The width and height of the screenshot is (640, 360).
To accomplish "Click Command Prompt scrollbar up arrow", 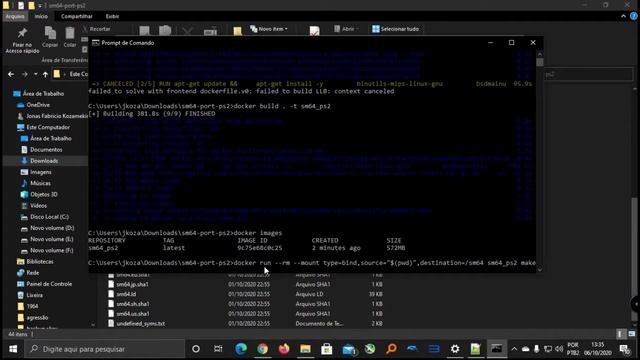I will 540,54.
